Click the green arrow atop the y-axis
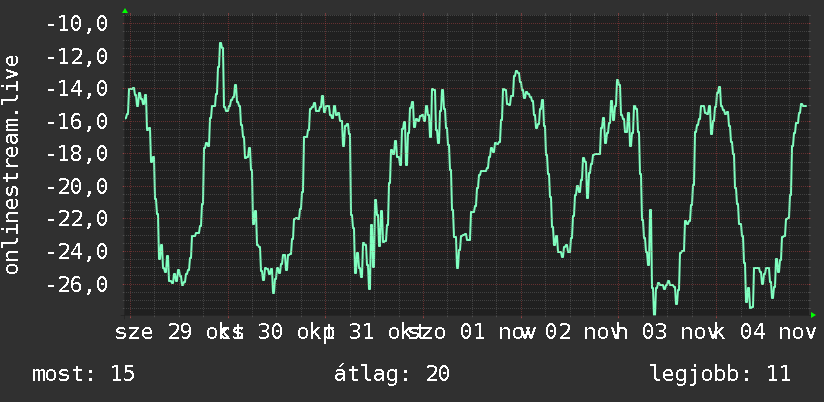 (125, 11)
